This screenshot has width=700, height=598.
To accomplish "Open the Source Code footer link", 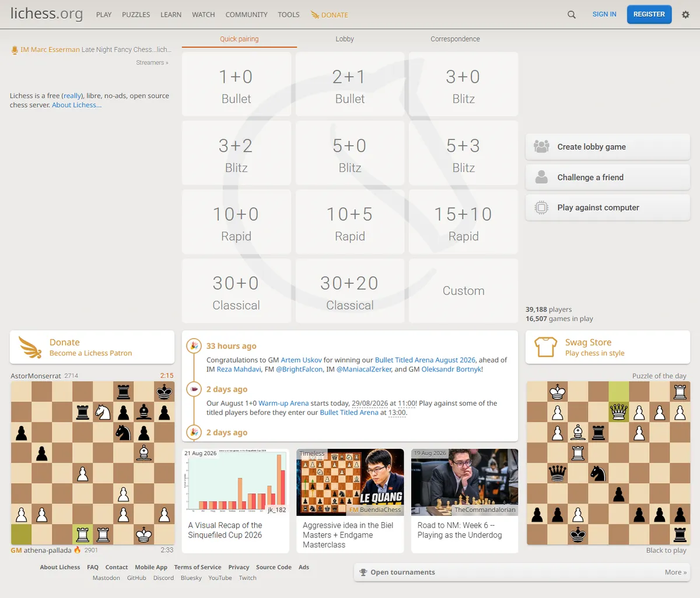I will tap(274, 567).
